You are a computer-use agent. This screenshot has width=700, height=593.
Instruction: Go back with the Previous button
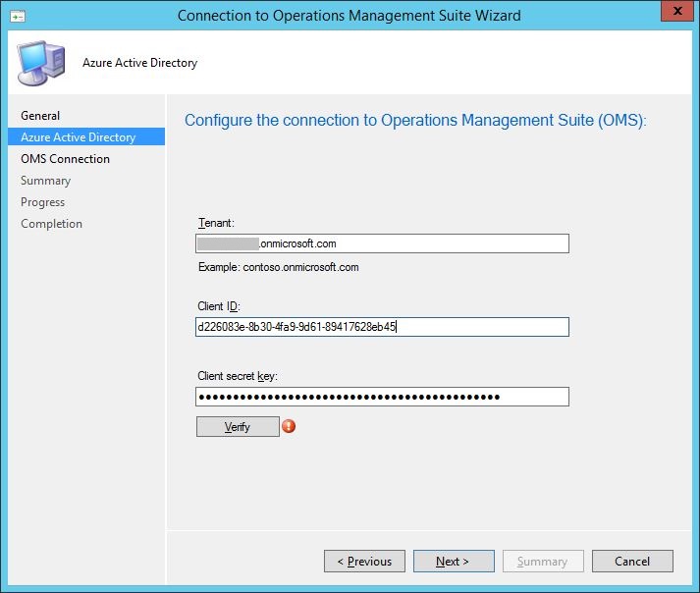[364, 561]
